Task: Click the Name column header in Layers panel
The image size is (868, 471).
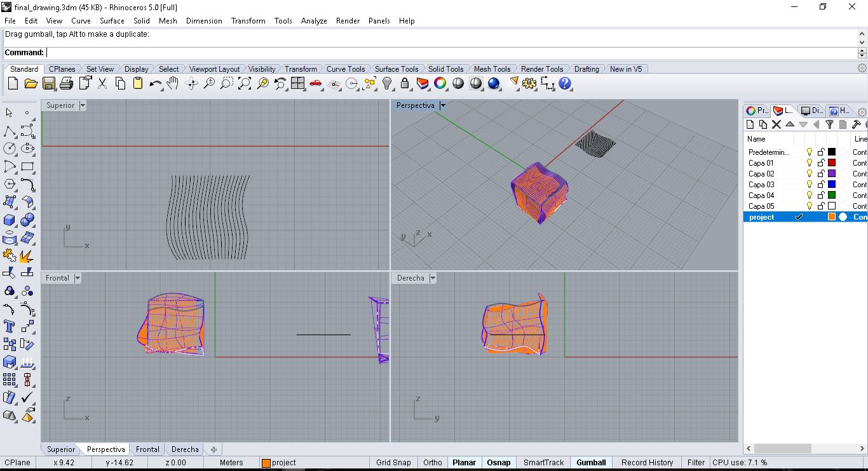Action: 756,138
